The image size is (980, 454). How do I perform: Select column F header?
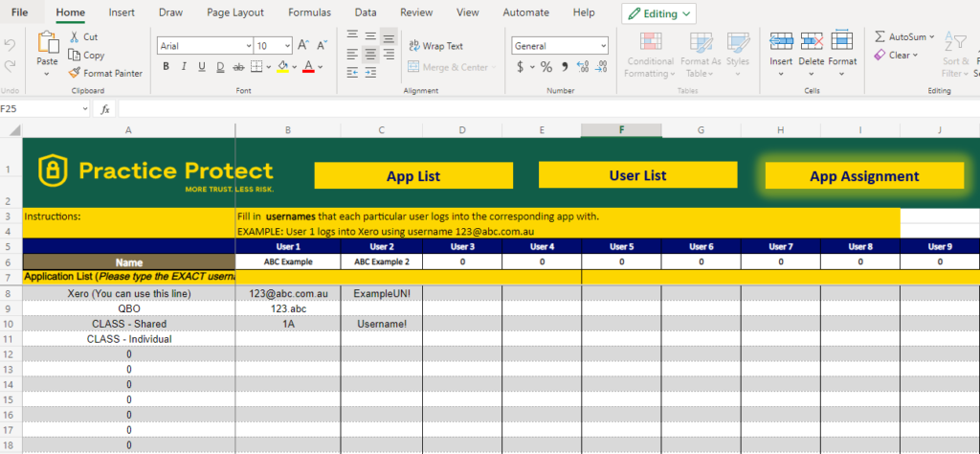(x=621, y=130)
